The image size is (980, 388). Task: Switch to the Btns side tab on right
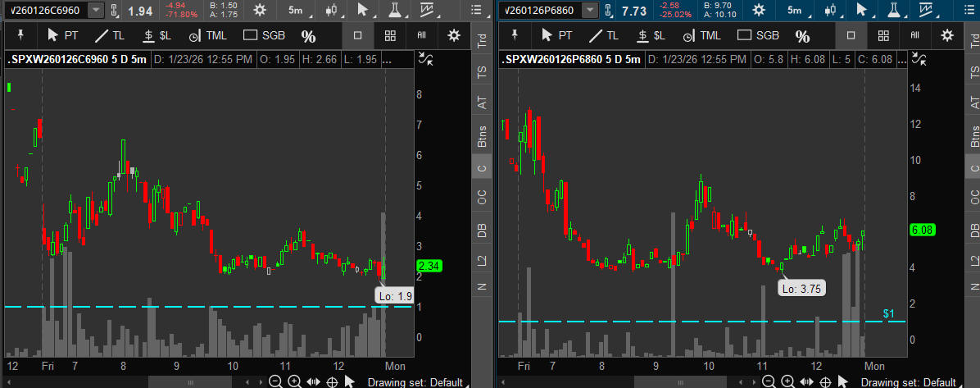click(973, 137)
